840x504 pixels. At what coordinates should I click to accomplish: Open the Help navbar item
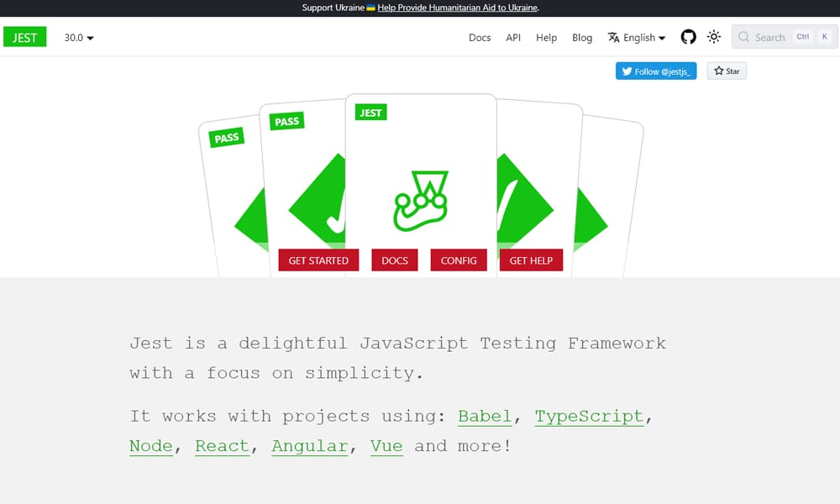click(x=547, y=38)
